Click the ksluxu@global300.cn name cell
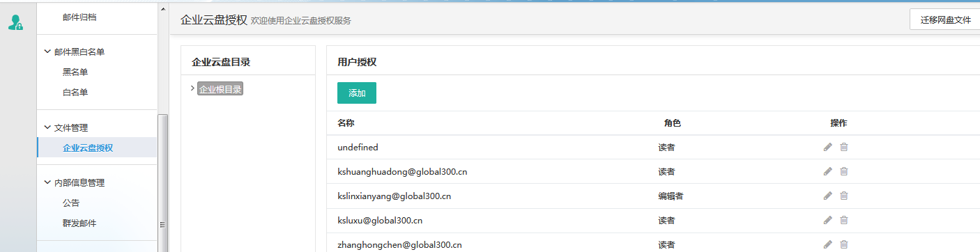This screenshot has height=252, width=980. (380, 221)
